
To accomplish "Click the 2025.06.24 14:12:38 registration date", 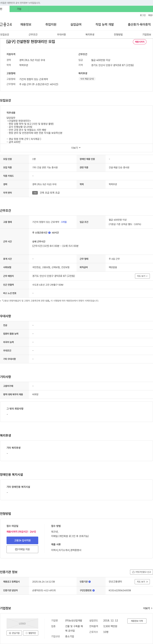I will point(43,582).
